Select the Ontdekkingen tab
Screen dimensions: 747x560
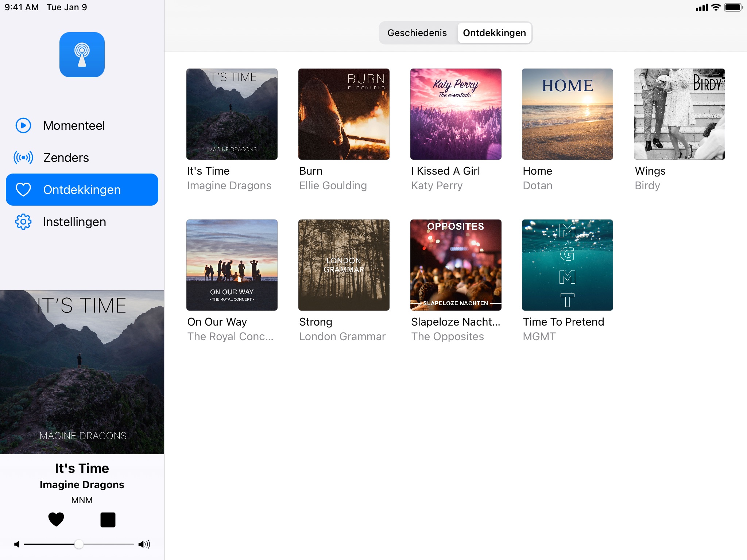click(x=494, y=33)
